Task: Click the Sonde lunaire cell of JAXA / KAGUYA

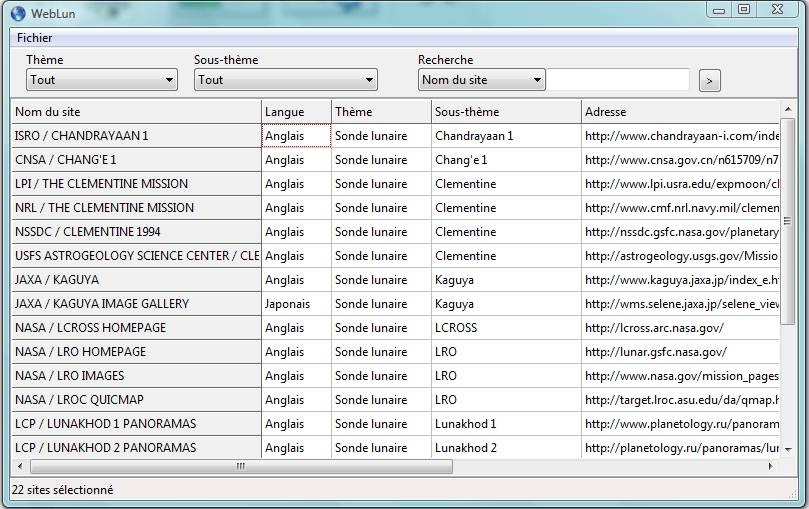Action: click(381, 280)
